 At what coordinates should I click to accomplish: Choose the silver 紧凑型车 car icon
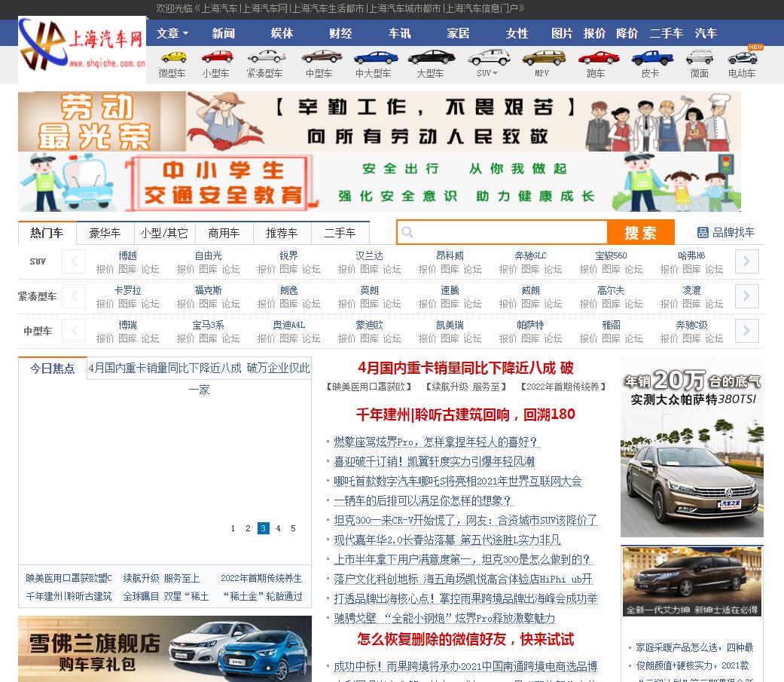(266, 57)
